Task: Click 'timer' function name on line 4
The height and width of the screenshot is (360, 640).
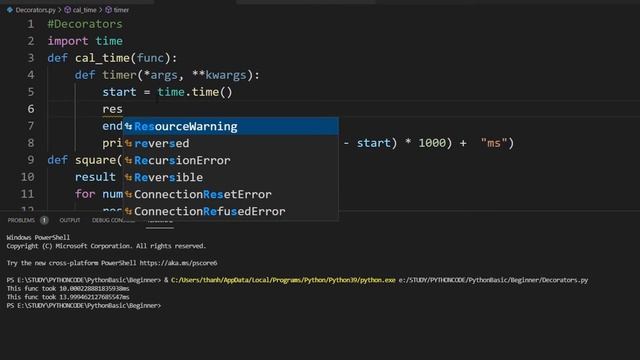Action: [119, 75]
